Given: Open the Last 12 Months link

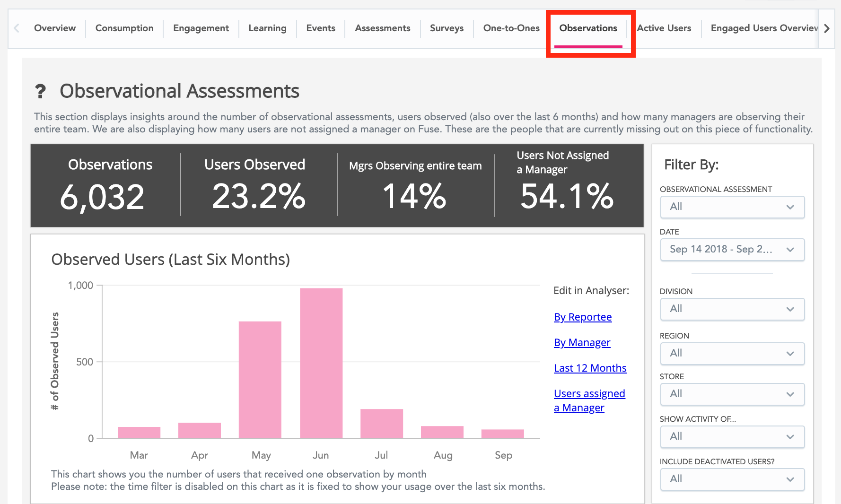Looking at the screenshot, I should (590, 368).
